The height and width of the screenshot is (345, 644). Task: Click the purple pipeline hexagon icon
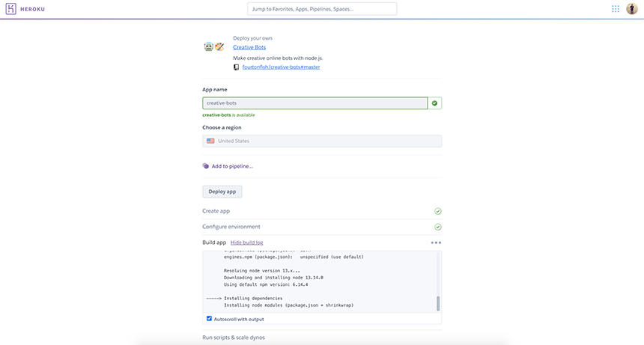click(206, 166)
